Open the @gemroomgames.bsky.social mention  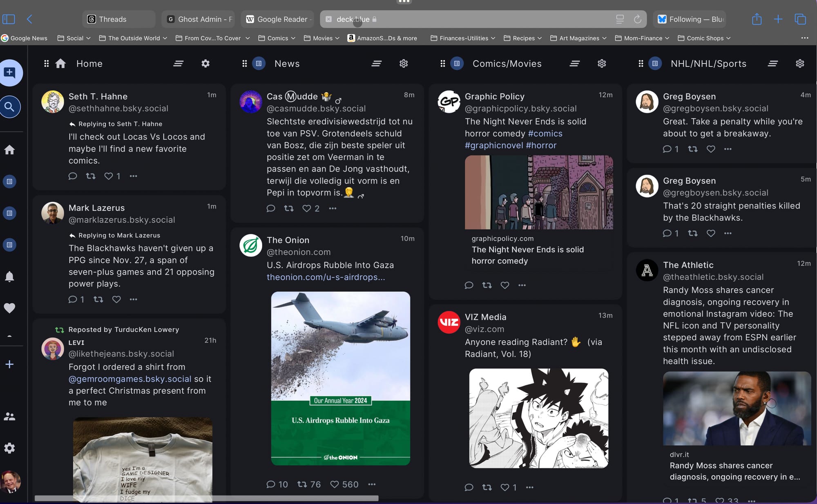tap(130, 379)
